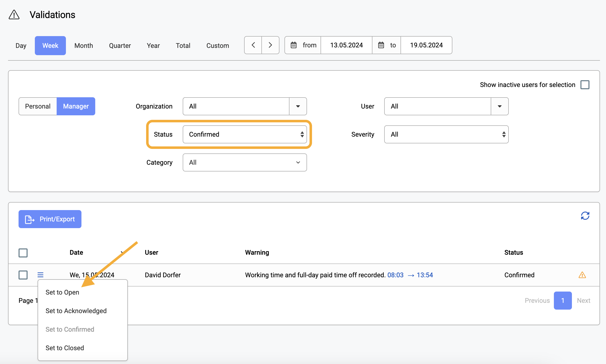606x364 pixels.
Task: Click the Print/Export button
Action: tap(50, 219)
